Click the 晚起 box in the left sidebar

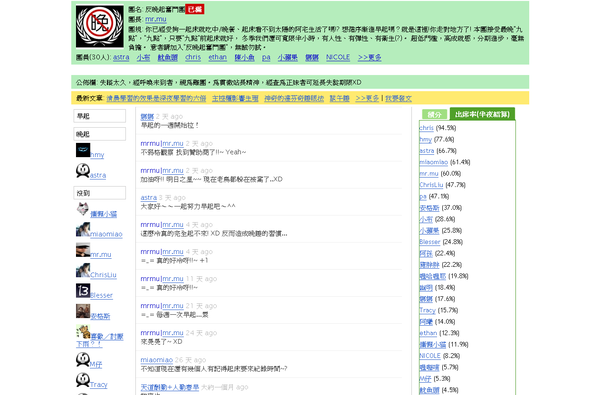tap(99, 134)
